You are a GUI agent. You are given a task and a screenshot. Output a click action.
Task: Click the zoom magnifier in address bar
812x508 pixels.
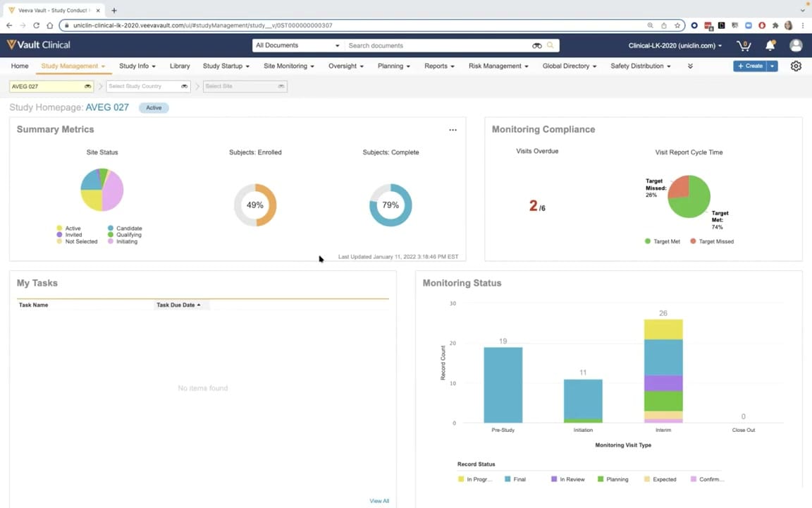650,25
